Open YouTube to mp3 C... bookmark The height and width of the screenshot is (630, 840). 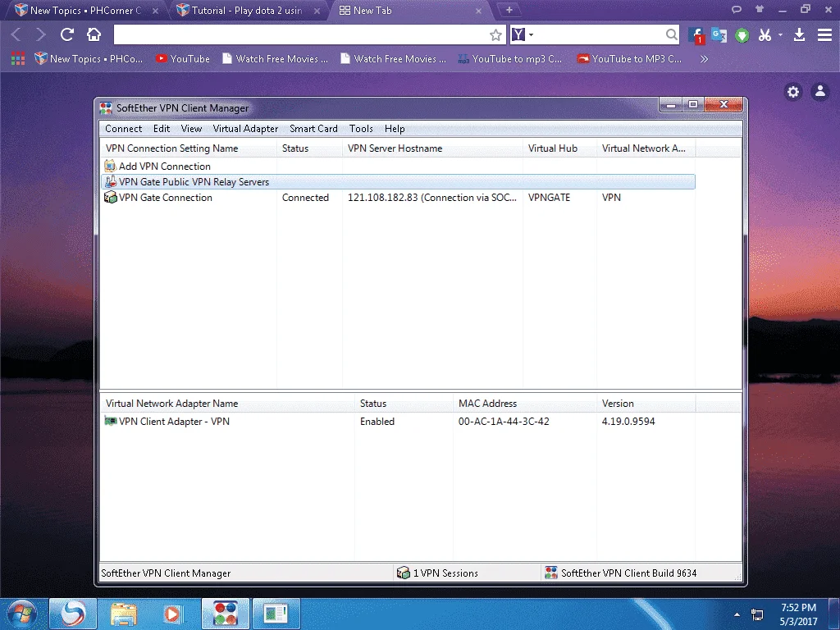(510, 59)
